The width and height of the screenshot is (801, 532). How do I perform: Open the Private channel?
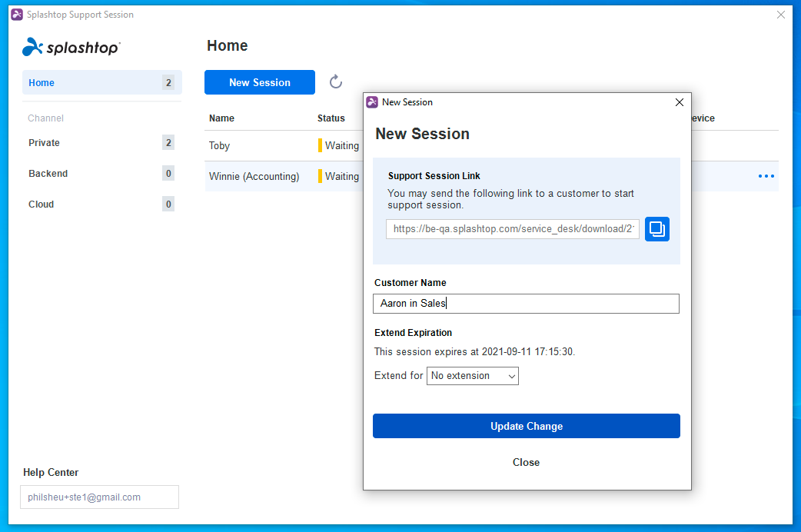pos(44,142)
